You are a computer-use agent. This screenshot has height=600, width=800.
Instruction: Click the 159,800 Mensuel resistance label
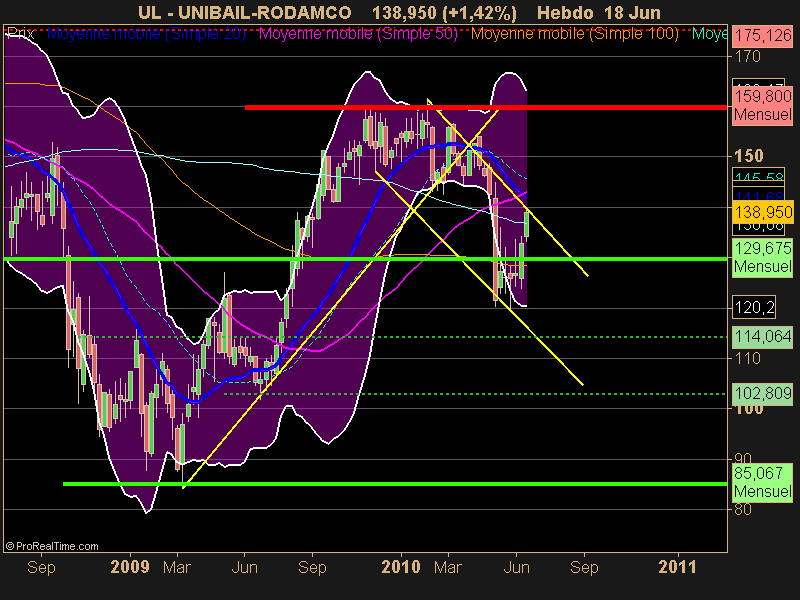(763, 105)
